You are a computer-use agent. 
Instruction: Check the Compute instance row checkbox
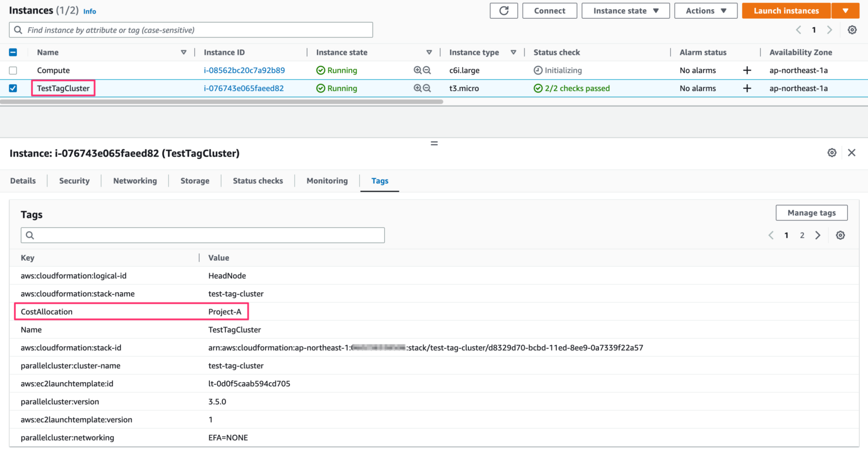[x=13, y=70]
